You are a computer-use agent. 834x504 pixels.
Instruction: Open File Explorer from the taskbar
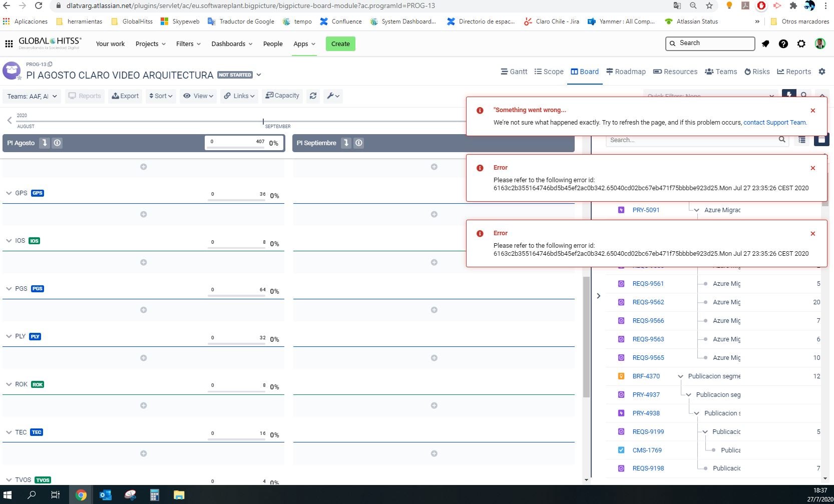click(179, 495)
